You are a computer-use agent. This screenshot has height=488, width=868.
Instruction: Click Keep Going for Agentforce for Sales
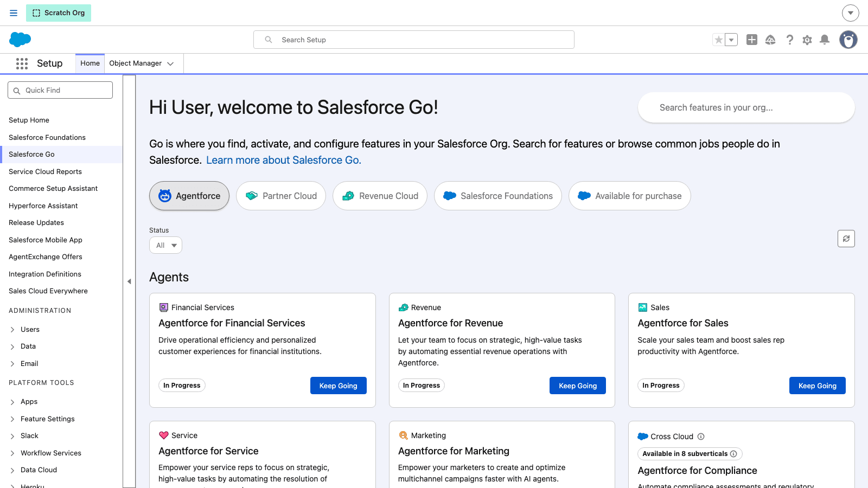pyautogui.click(x=818, y=386)
